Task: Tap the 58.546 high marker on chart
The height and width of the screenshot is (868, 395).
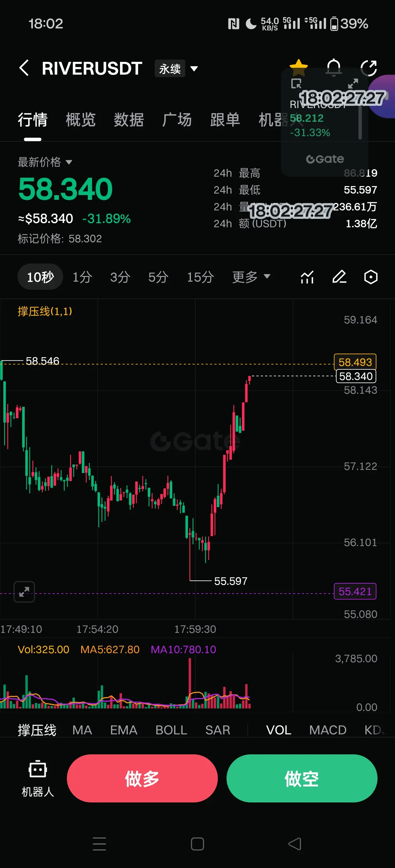Action: (x=42, y=361)
